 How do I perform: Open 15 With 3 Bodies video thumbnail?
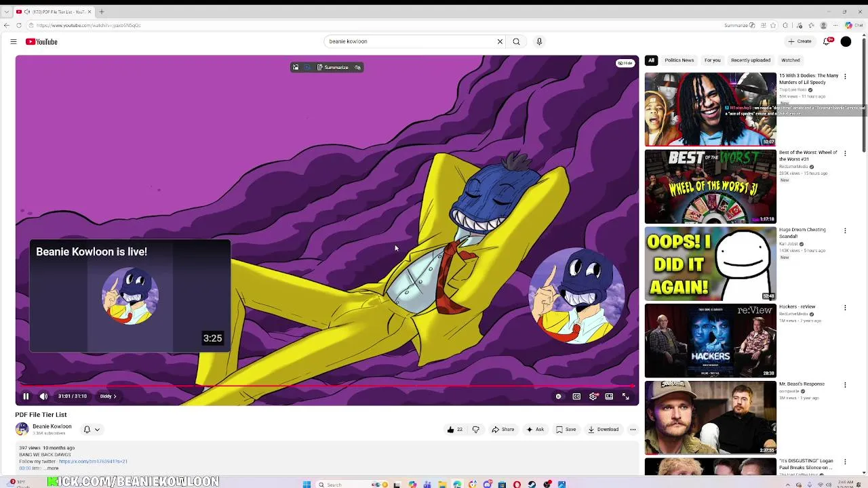pos(710,109)
